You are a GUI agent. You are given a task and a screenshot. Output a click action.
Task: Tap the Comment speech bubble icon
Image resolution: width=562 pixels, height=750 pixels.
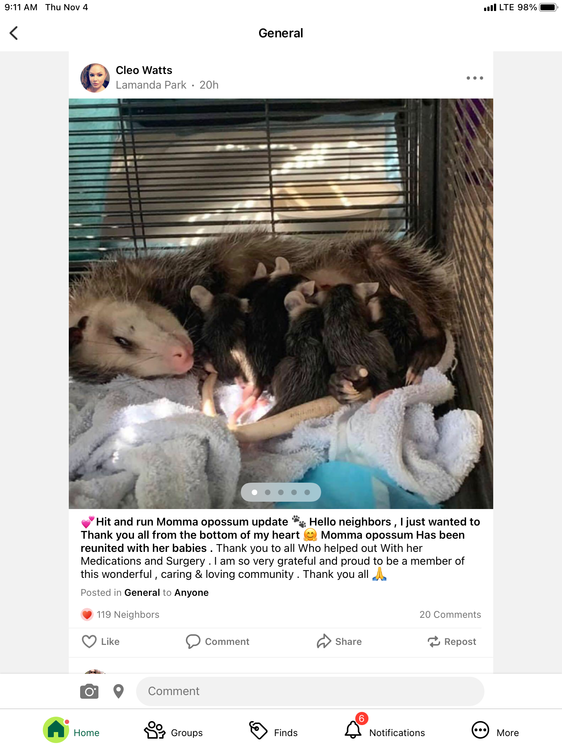[x=193, y=641]
